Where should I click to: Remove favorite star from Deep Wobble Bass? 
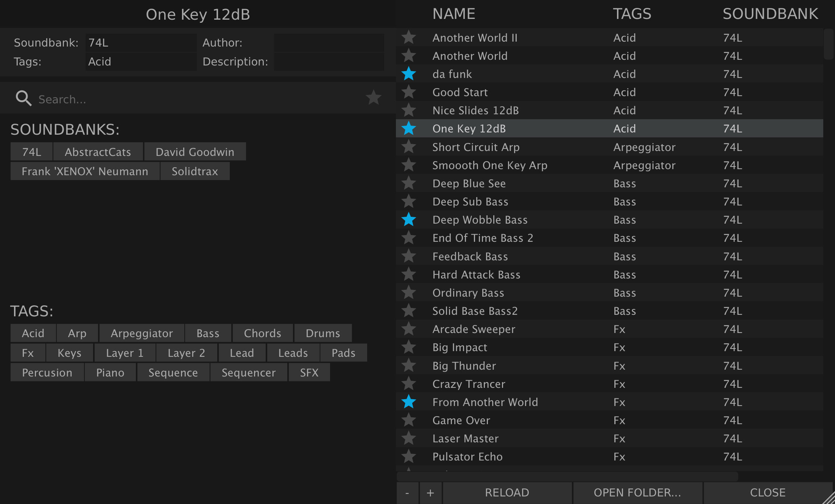(408, 219)
